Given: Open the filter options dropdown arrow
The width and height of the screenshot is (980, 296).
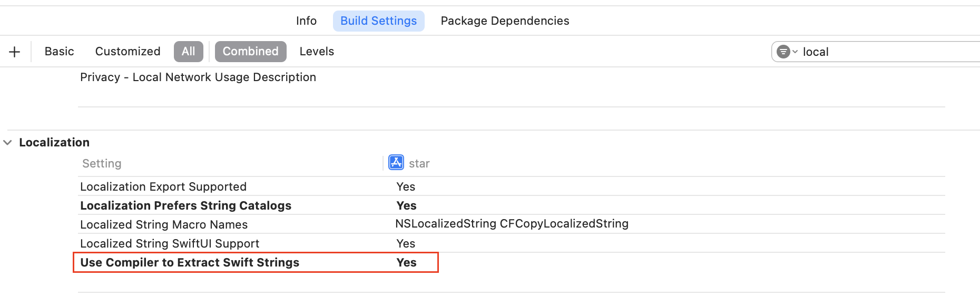Looking at the screenshot, I should 795,52.
